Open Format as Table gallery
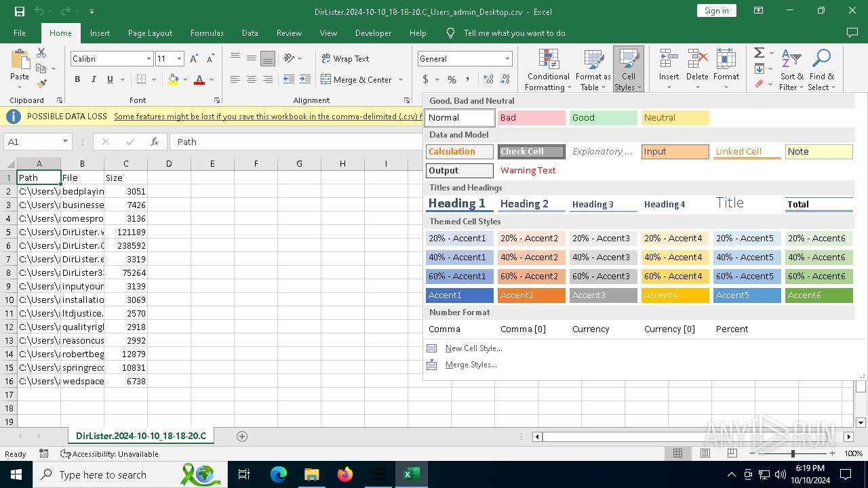 [x=593, y=70]
